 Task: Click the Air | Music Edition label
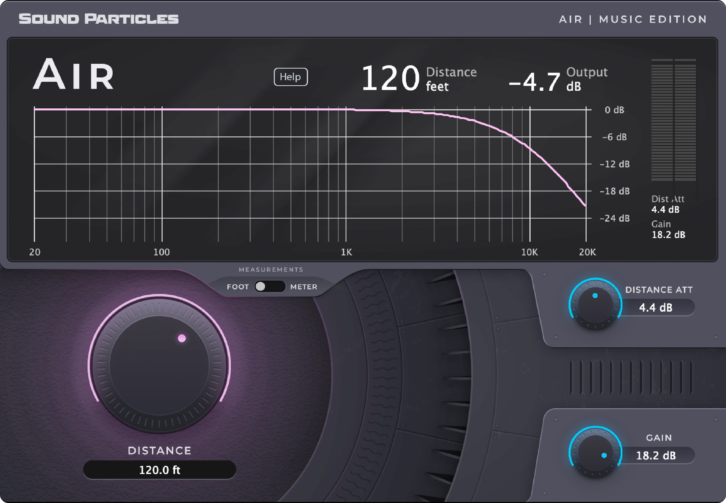click(632, 19)
